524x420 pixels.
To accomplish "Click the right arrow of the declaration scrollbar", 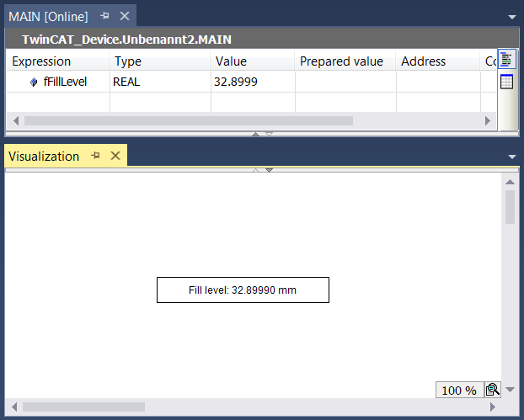I will click(488, 120).
